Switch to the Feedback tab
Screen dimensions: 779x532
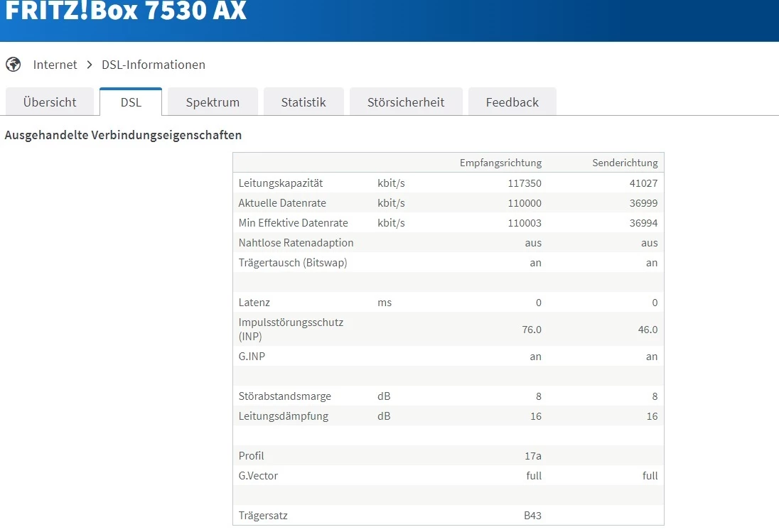(x=512, y=102)
